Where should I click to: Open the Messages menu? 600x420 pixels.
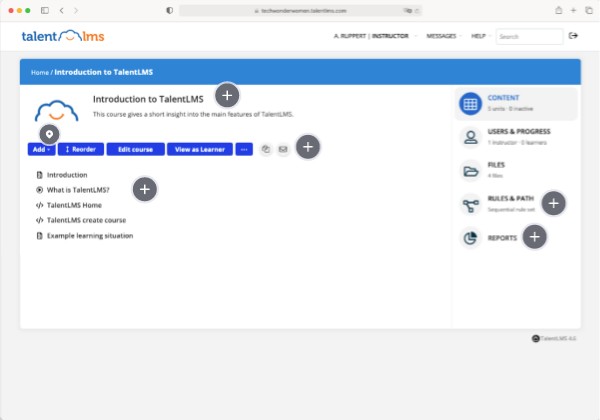click(441, 36)
